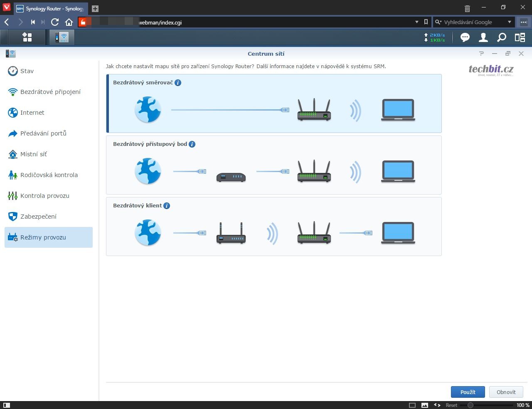Click the Použít button

(468, 392)
